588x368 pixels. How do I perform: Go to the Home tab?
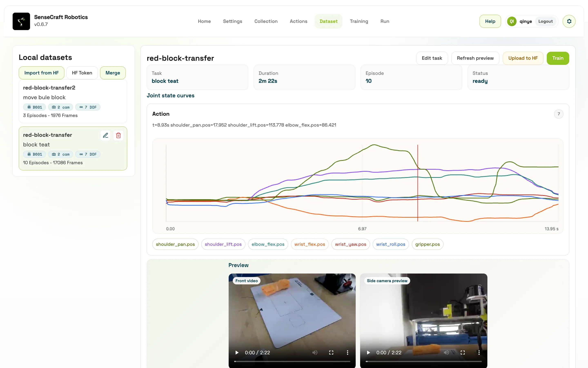[x=204, y=21]
